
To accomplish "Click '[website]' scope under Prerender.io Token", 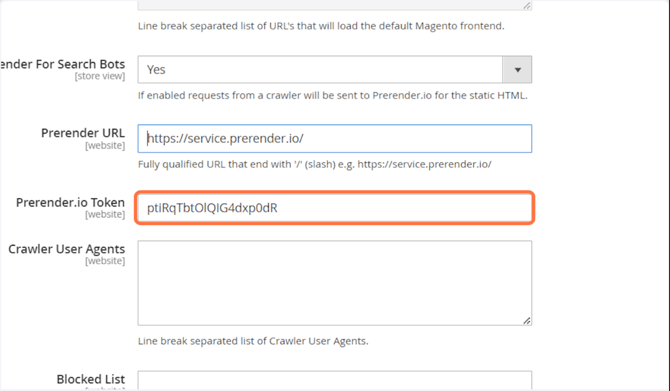I will (105, 215).
